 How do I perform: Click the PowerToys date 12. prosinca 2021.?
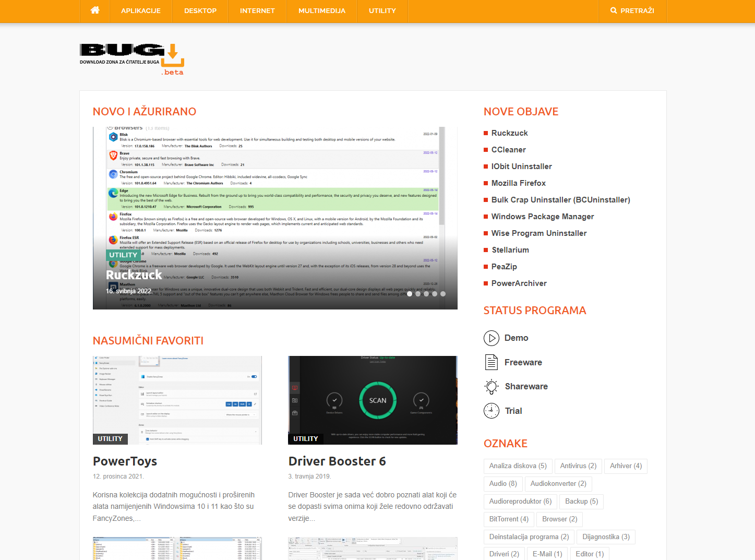118,476
